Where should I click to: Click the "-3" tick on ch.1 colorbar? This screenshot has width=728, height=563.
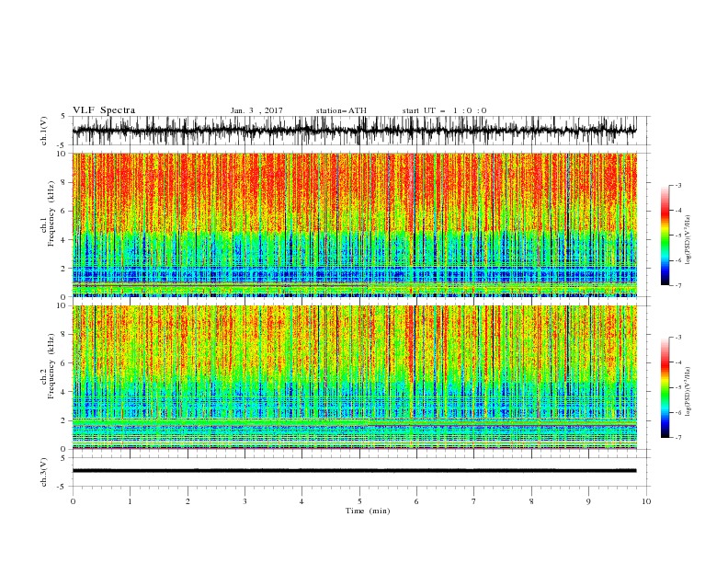click(677, 185)
